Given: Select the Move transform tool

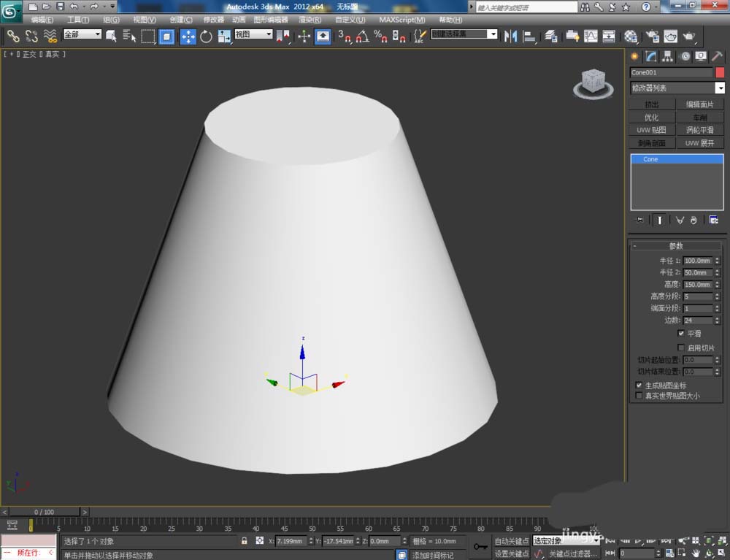Looking at the screenshot, I should 188,36.
